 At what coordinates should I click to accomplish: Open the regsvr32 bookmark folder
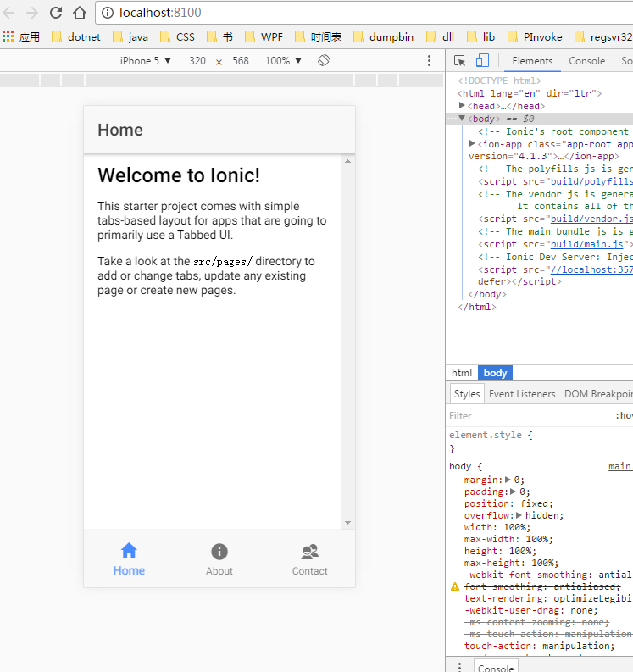[603, 36]
